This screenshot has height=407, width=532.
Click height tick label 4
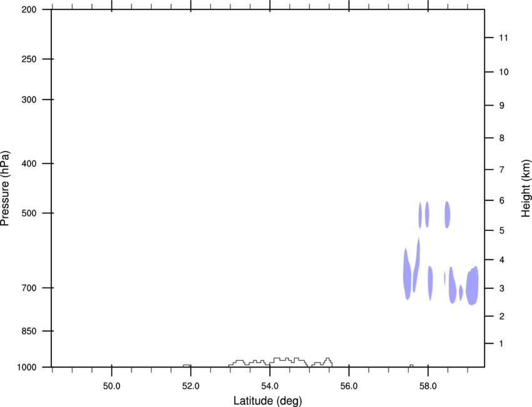pos(502,260)
